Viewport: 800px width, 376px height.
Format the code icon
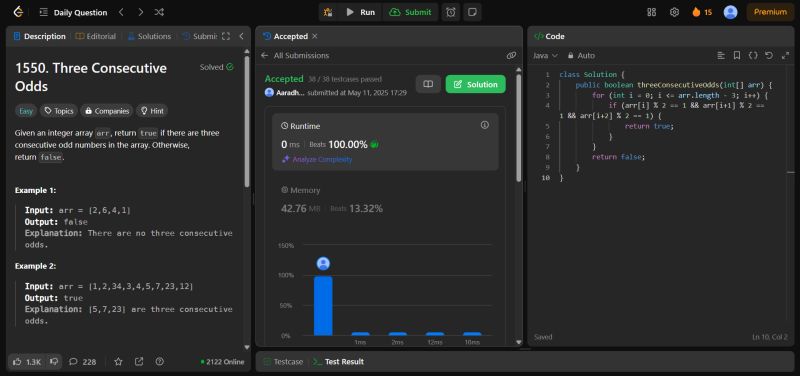[x=721, y=55]
